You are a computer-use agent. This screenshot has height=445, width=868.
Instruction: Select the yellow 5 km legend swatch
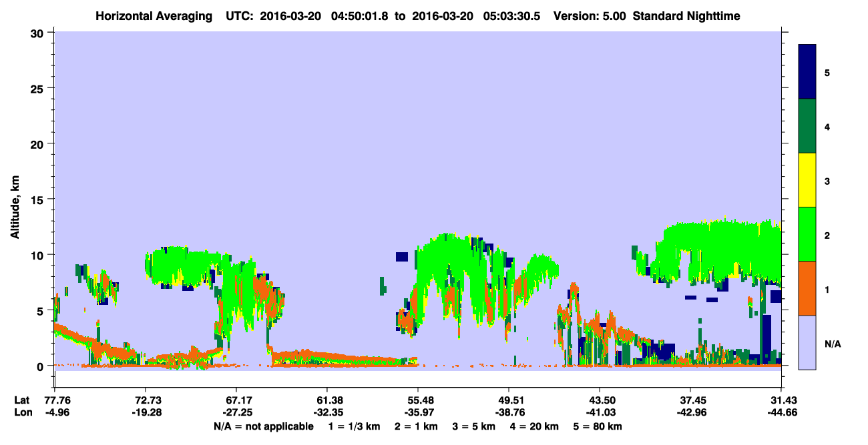[x=807, y=180]
